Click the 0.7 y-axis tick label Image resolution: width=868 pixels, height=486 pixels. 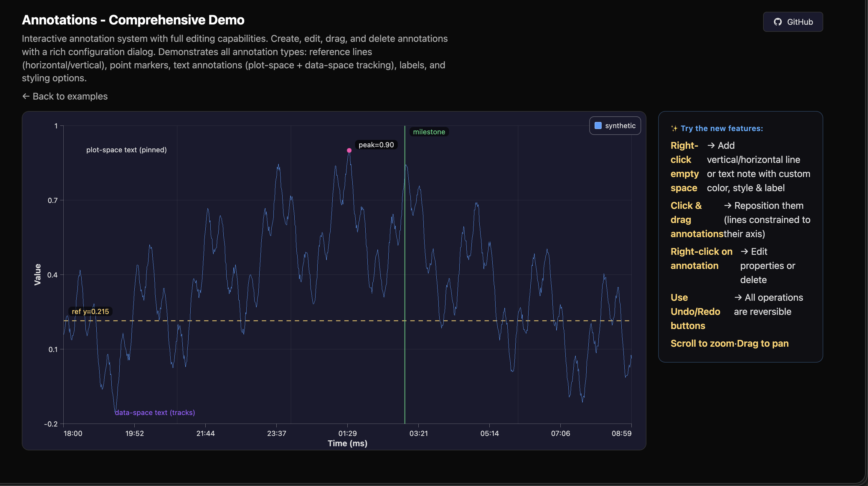point(52,200)
